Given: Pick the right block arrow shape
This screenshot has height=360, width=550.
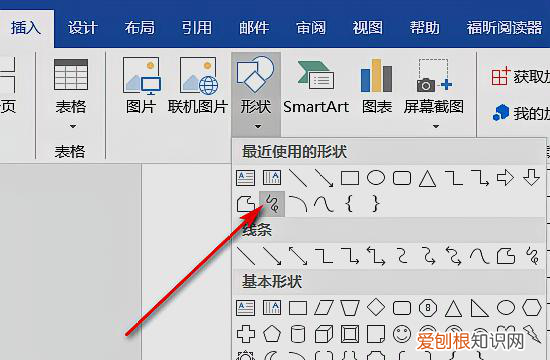Looking at the screenshot, I should click(505, 178).
